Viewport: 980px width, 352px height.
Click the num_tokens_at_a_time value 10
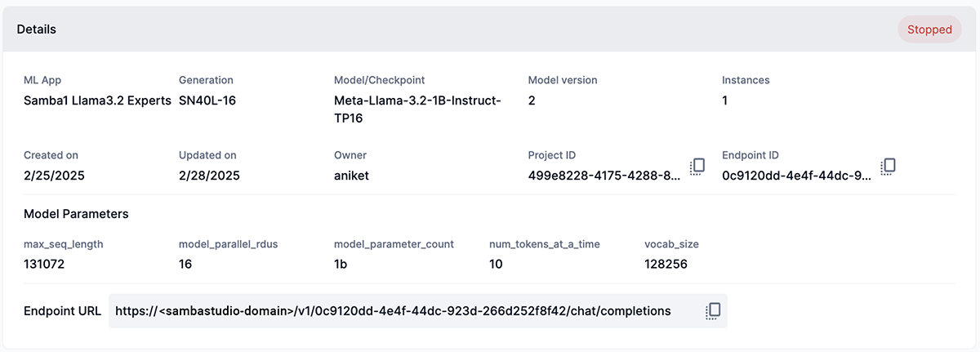(496, 265)
